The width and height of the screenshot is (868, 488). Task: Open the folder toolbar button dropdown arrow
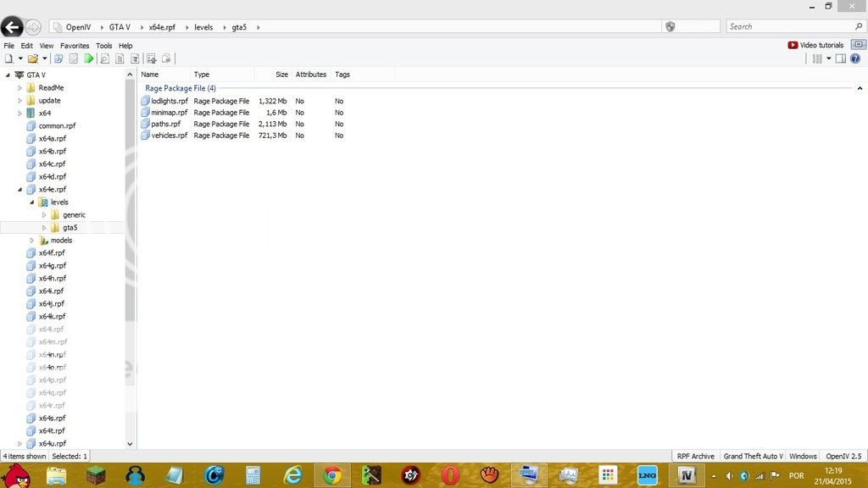pos(44,58)
